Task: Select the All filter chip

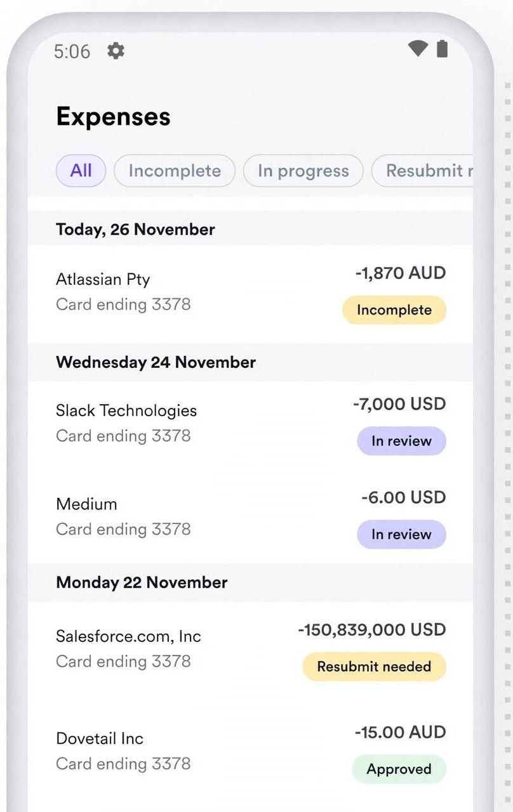Action: pos(81,171)
